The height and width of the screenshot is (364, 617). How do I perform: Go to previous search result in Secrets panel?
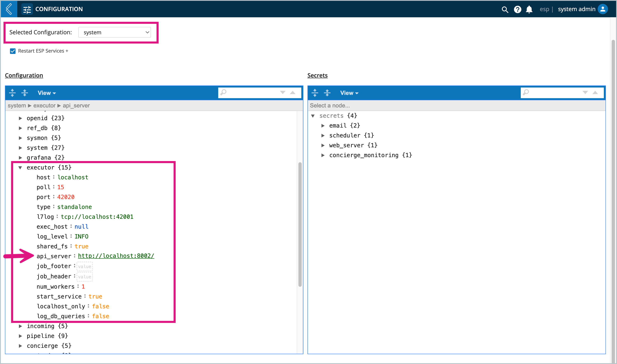coord(595,92)
